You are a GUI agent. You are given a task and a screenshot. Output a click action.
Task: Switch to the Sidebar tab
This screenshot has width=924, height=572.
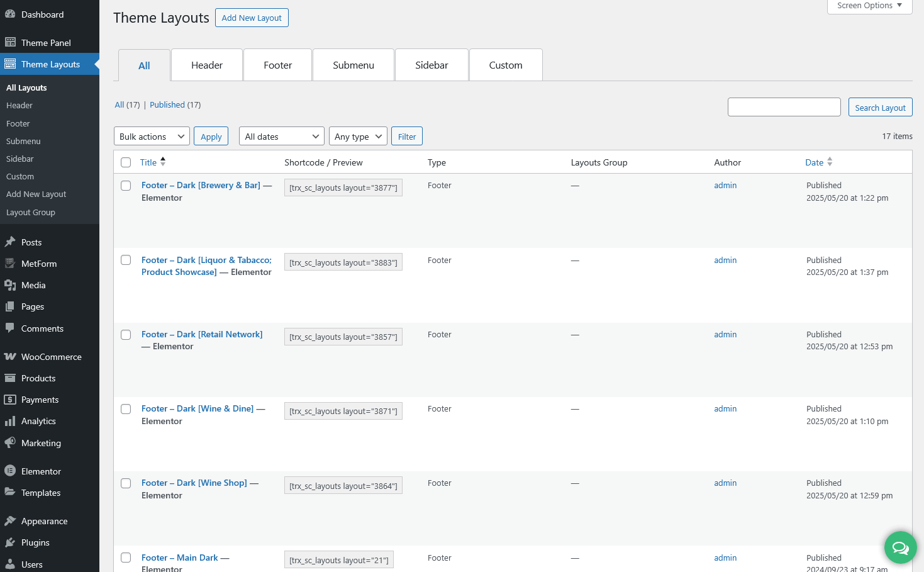tap(431, 65)
